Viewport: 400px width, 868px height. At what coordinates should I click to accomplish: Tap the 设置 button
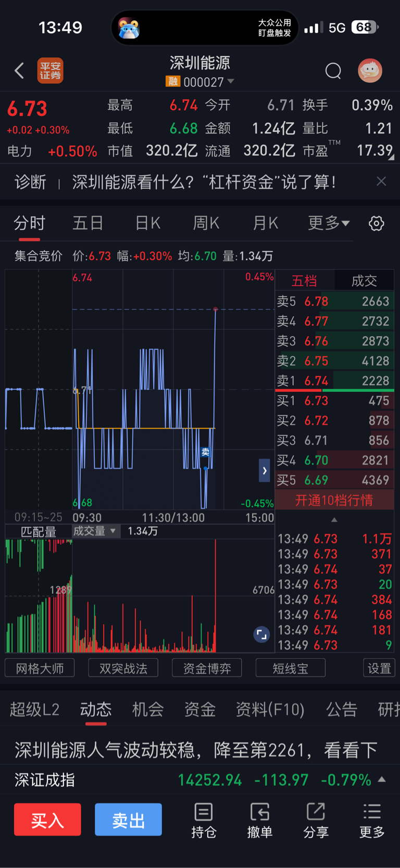[379, 668]
